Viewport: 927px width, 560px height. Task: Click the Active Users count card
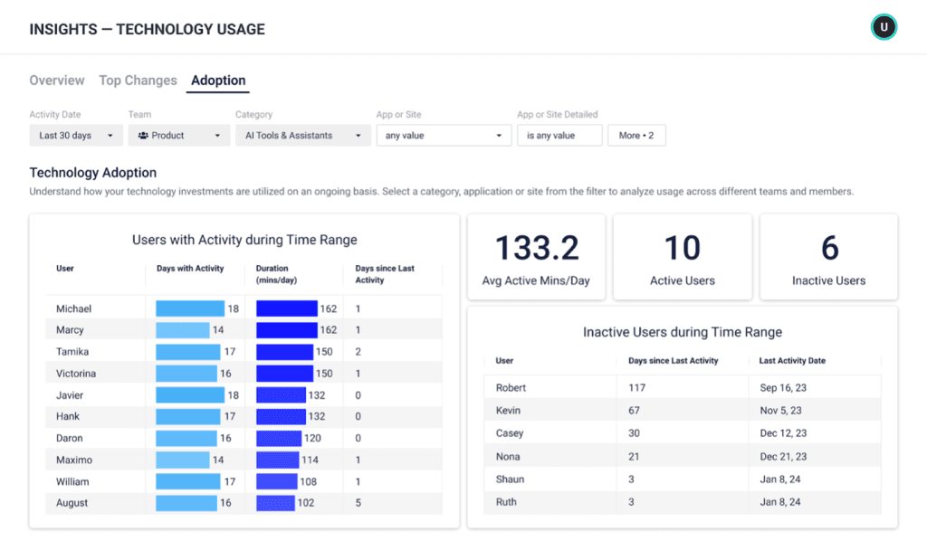683,257
